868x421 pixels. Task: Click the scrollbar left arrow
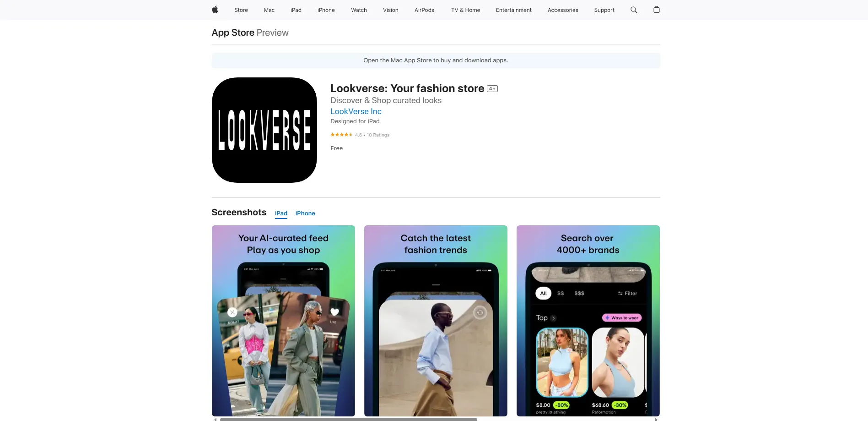pyautogui.click(x=215, y=419)
